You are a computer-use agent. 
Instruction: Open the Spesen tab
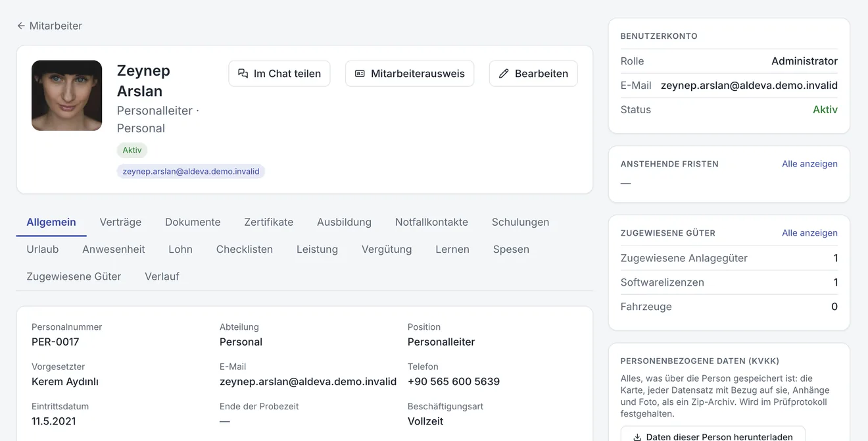[511, 249]
